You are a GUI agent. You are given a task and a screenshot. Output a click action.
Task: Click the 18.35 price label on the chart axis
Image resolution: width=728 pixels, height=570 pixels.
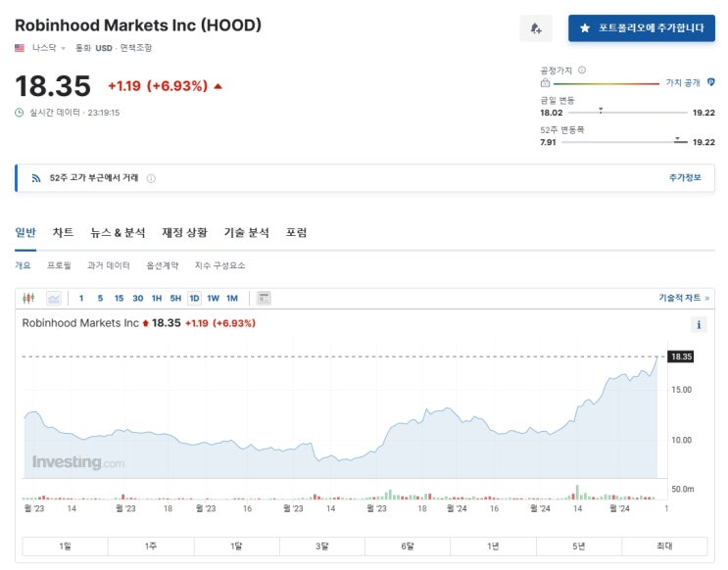(680, 356)
